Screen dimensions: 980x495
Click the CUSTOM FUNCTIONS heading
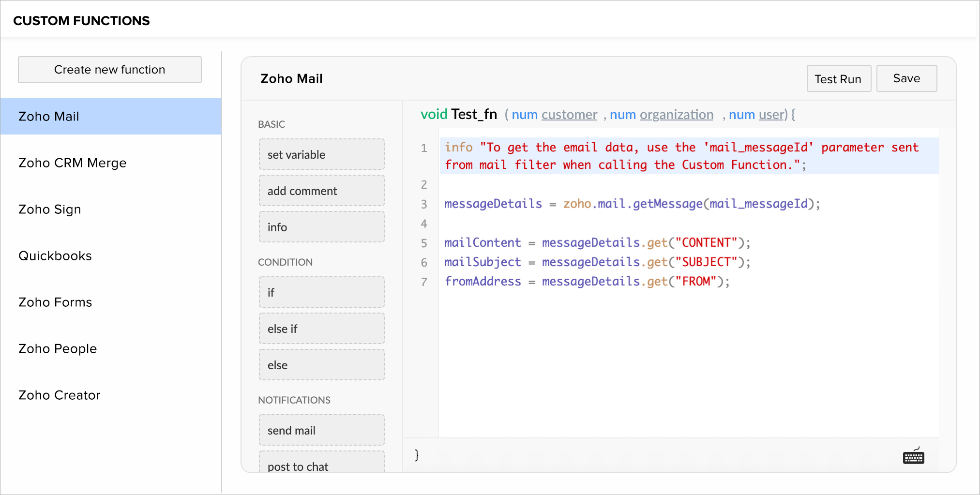click(x=81, y=21)
